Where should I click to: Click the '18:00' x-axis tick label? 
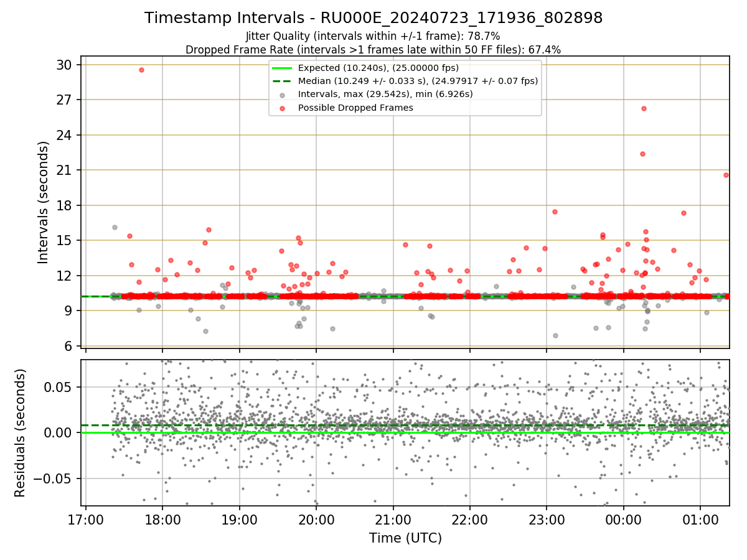162,519
